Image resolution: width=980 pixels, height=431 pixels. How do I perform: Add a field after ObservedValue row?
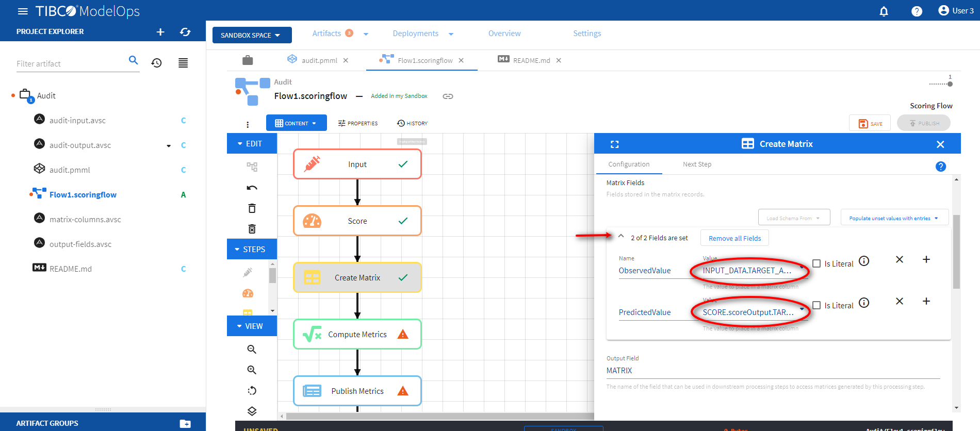tap(926, 259)
